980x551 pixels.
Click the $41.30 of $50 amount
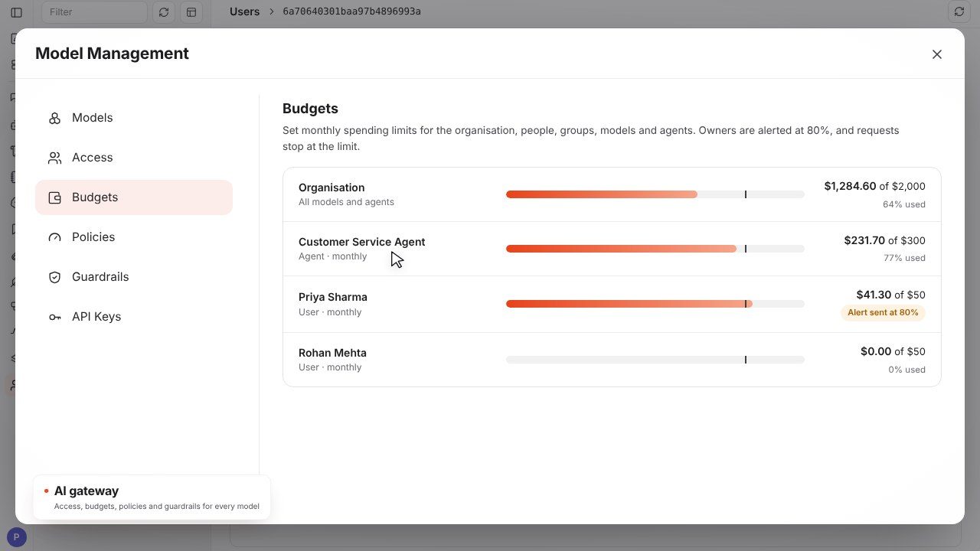(890, 295)
